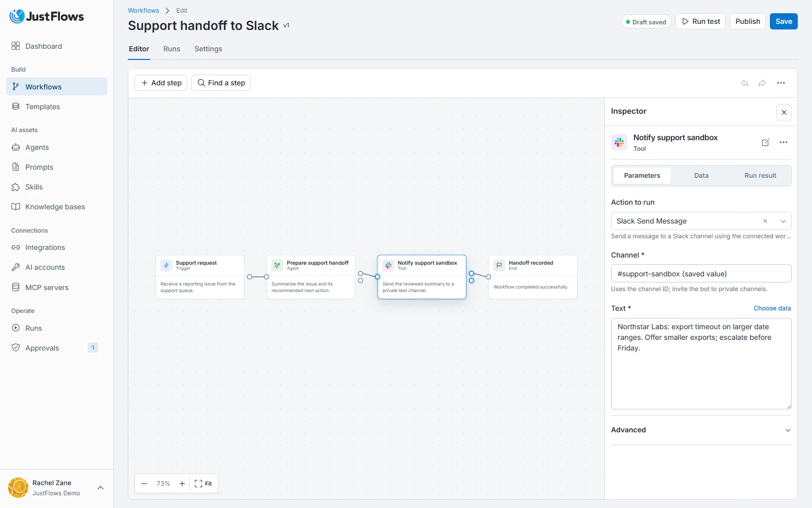812x508 pixels.
Task: Go to Templates in sidebar
Action: [56, 107]
